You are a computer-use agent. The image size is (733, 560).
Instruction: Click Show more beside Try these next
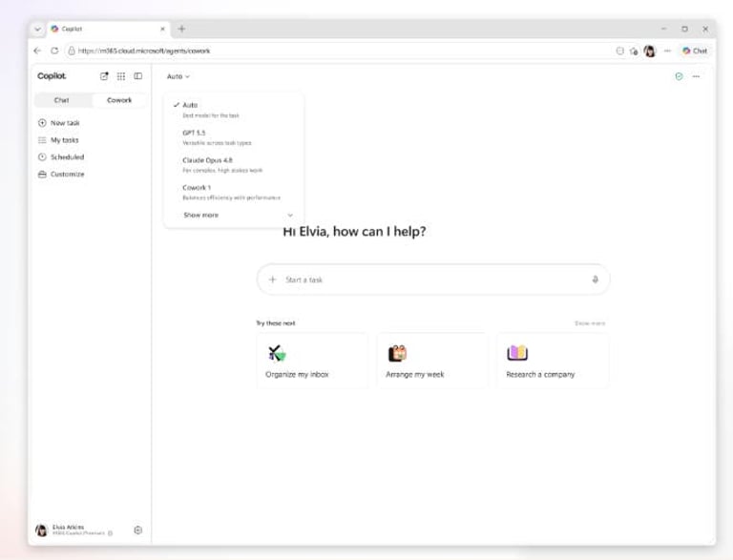click(590, 323)
